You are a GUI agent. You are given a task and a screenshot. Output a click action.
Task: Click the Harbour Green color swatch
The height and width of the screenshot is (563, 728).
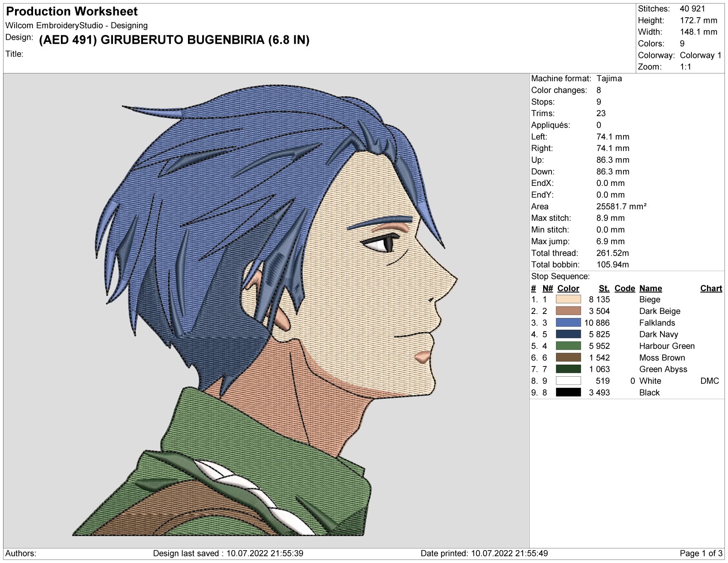[568, 346]
